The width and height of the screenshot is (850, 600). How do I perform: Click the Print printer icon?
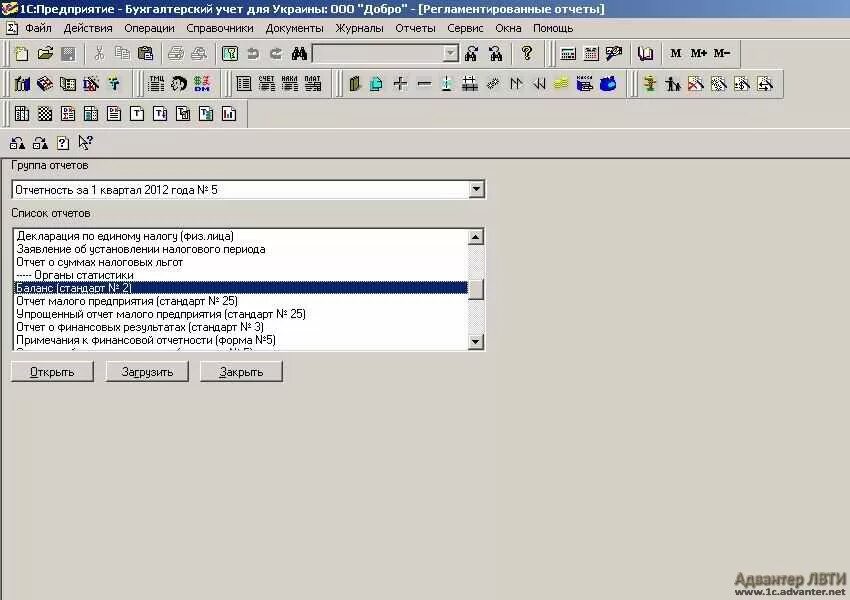click(176, 53)
